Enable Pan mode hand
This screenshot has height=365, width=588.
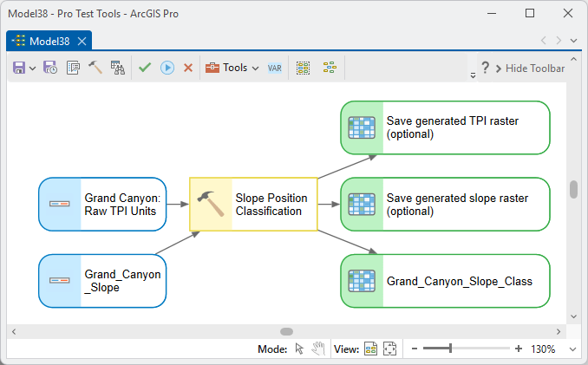pyautogui.click(x=318, y=349)
